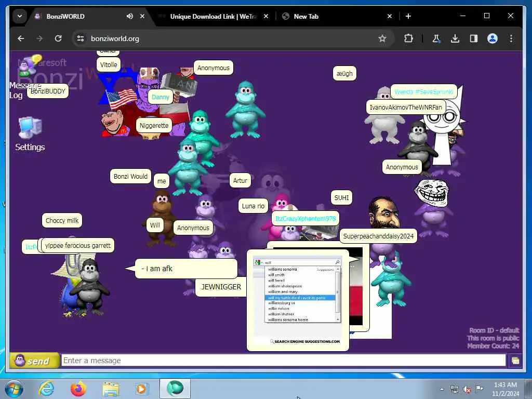Focus the Enter a message field
This screenshot has height=399, width=532.
[x=283, y=361]
